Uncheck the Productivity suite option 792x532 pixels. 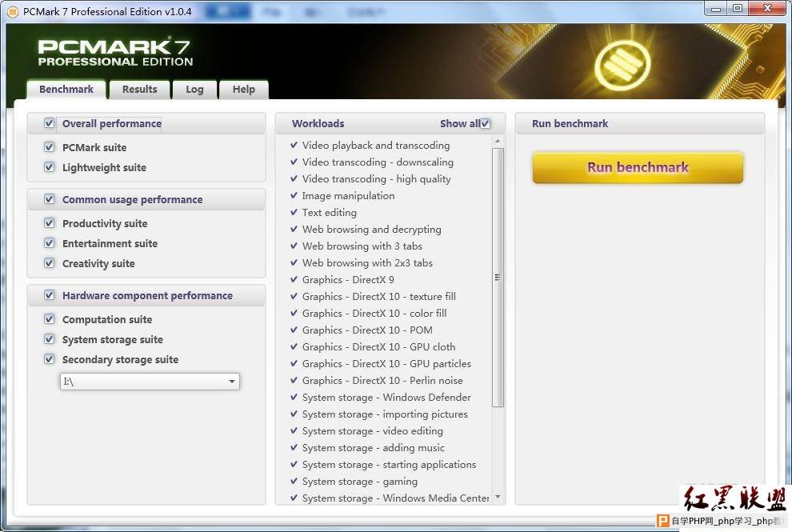click(49, 223)
